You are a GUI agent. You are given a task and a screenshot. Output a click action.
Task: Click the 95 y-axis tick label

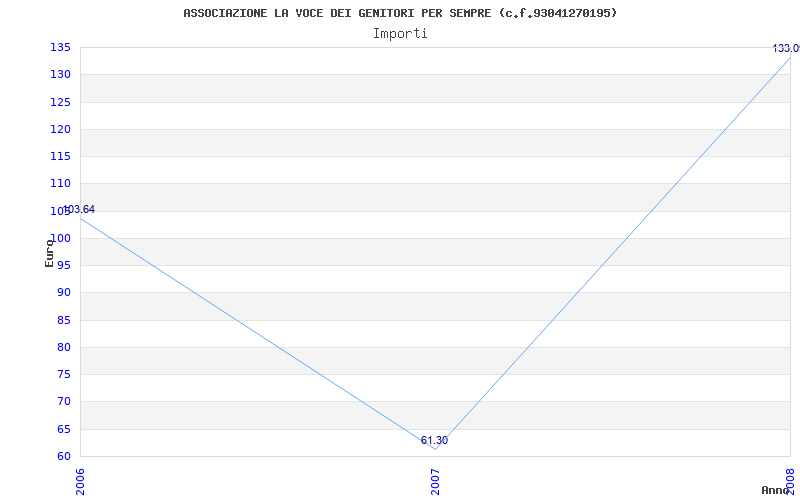(63, 266)
